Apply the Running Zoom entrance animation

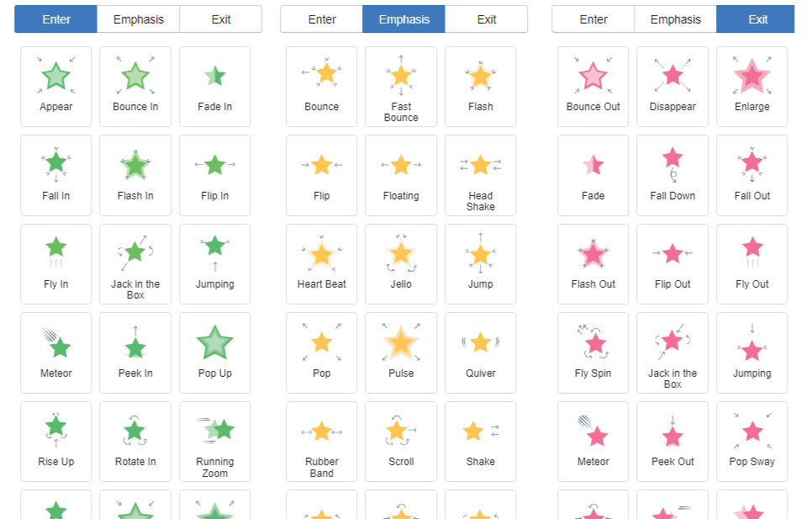(214, 441)
